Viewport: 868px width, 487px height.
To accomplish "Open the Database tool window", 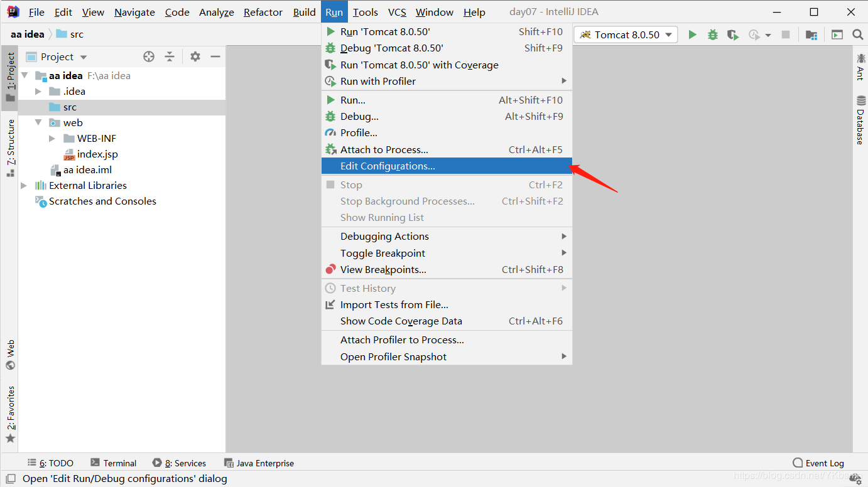I will point(860,120).
